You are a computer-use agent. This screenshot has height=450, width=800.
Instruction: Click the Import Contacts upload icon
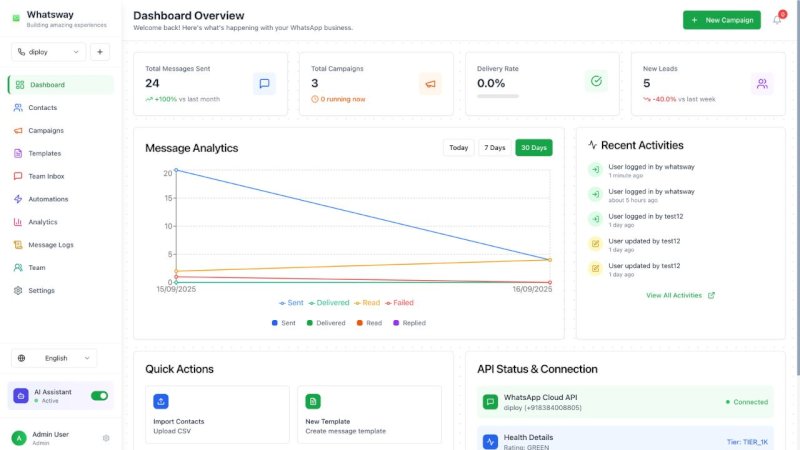(x=161, y=401)
